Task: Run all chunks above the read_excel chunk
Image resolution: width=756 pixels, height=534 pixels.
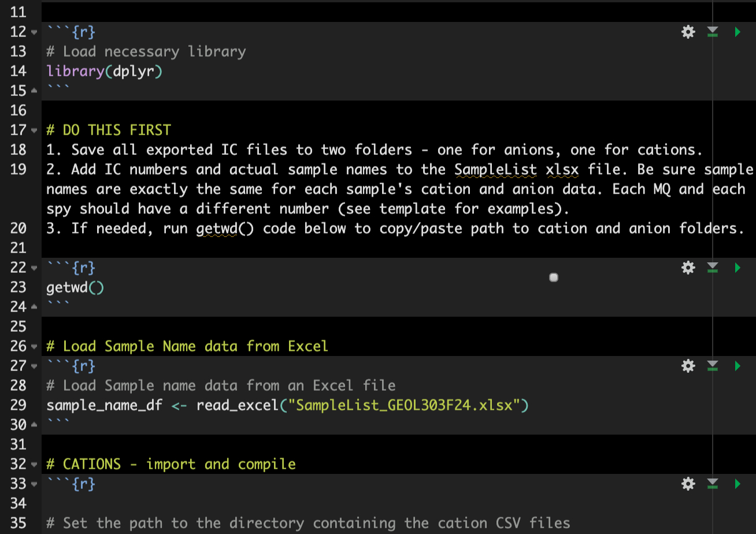Action: click(713, 366)
